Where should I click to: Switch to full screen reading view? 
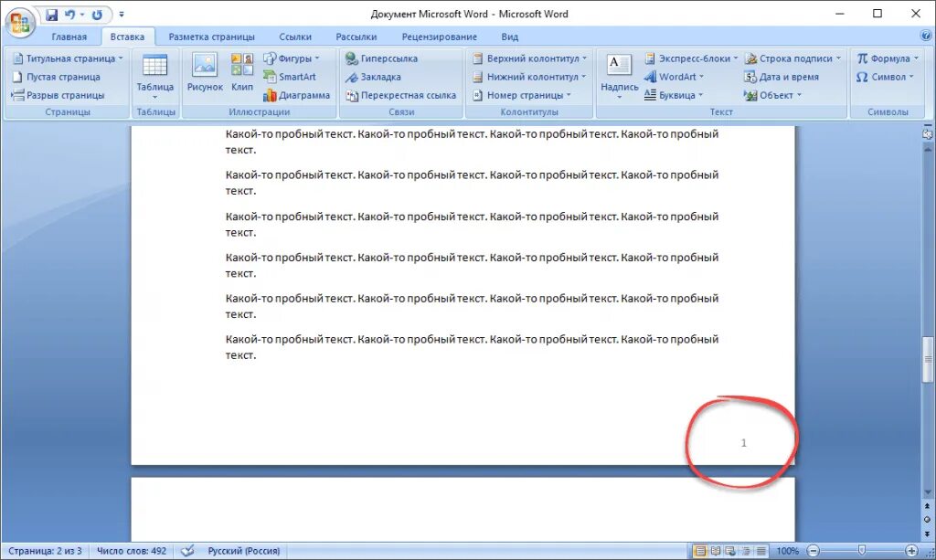pyautogui.click(x=715, y=551)
